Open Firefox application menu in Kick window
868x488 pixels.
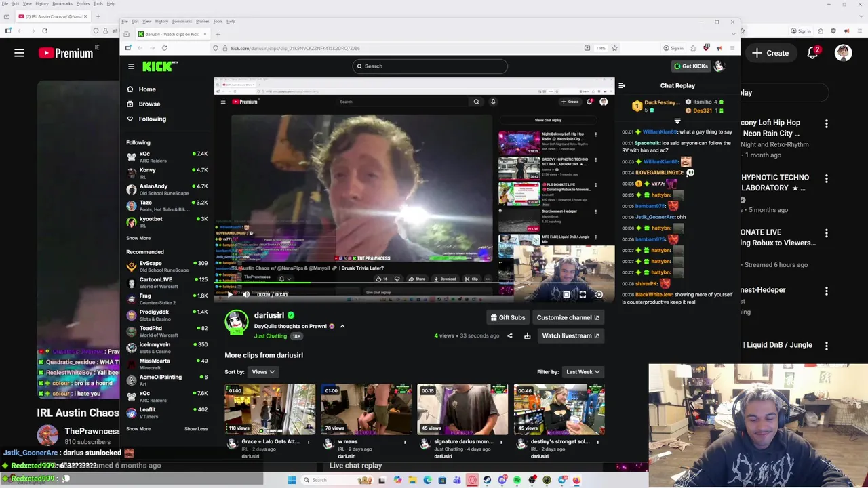[x=733, y=48]
